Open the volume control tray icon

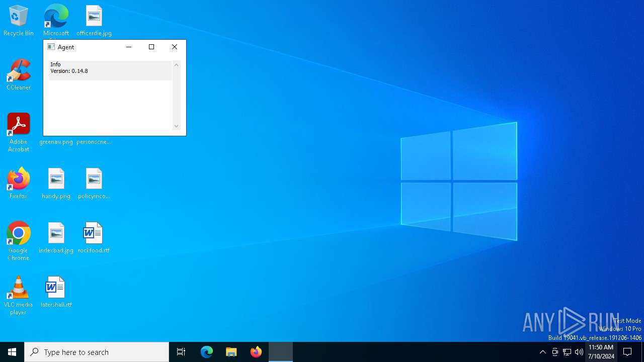tap(579, 352)
